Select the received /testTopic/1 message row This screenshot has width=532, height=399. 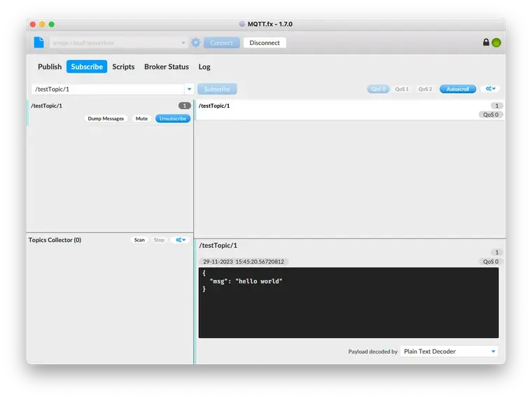pyautogui.click(x=350, y=110)
